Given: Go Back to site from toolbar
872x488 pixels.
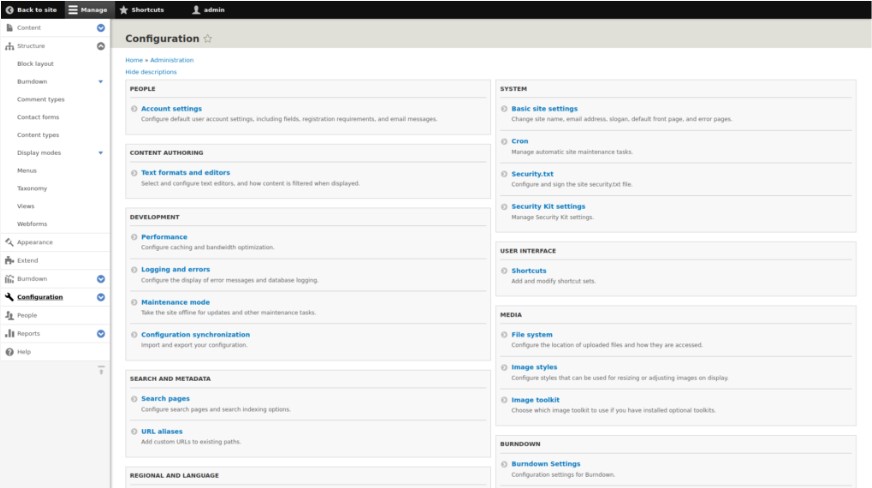Looking at the screenshot, I should 31,10.
